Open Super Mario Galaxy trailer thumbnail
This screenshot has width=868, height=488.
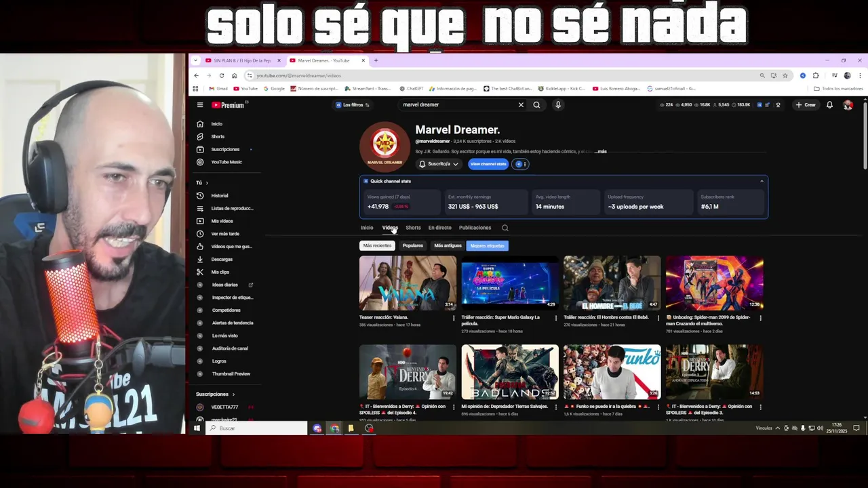pyautogui.click(x=510, y=283)
